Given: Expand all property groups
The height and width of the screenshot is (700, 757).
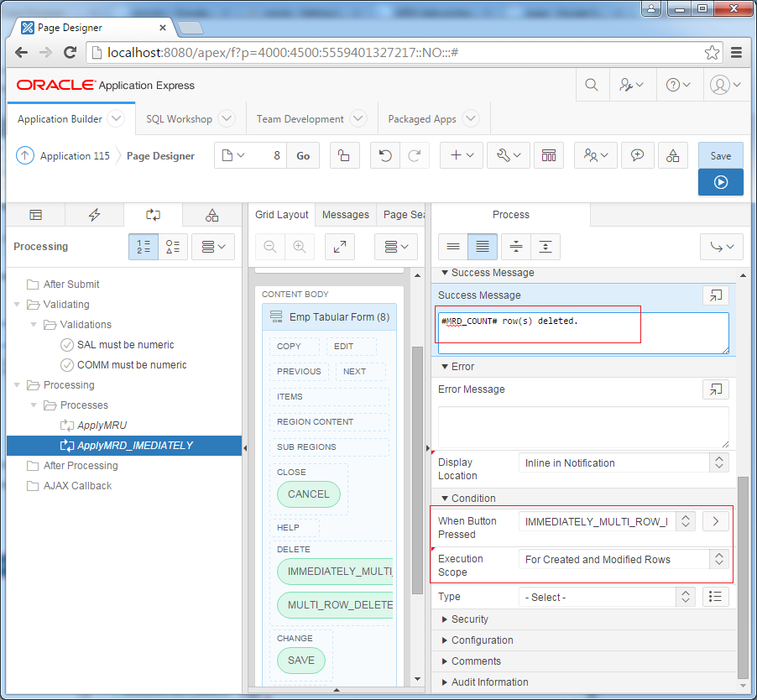Looking at the screenshot, I should (546, 247).
